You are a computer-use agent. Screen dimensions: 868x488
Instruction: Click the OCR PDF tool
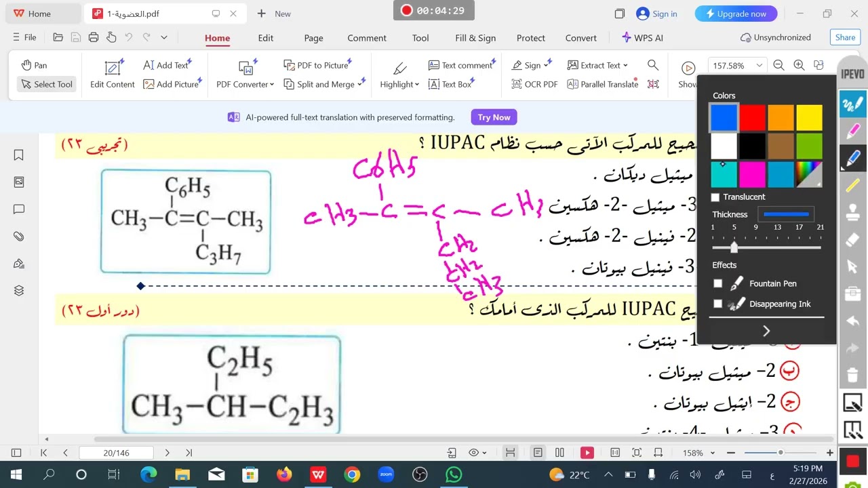coord(534,84)
